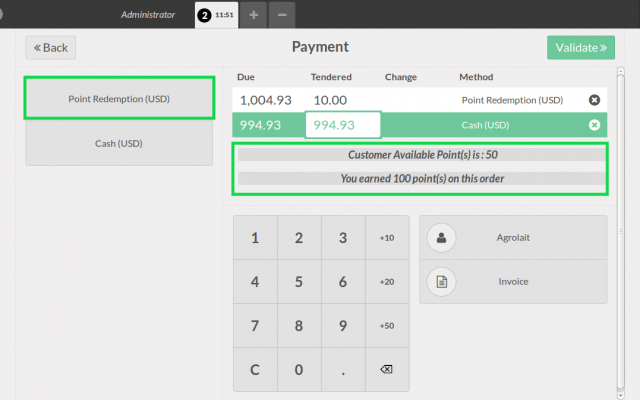Tap numpad key 0
The height and width of the screenshot is (400, 640).
pyautogui.click(x=299, y=369)
